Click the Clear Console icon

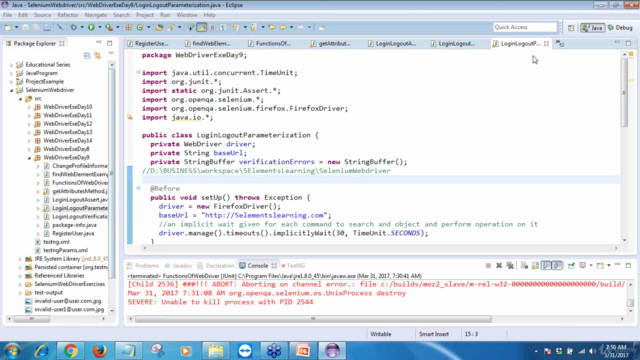click(524, 266)
